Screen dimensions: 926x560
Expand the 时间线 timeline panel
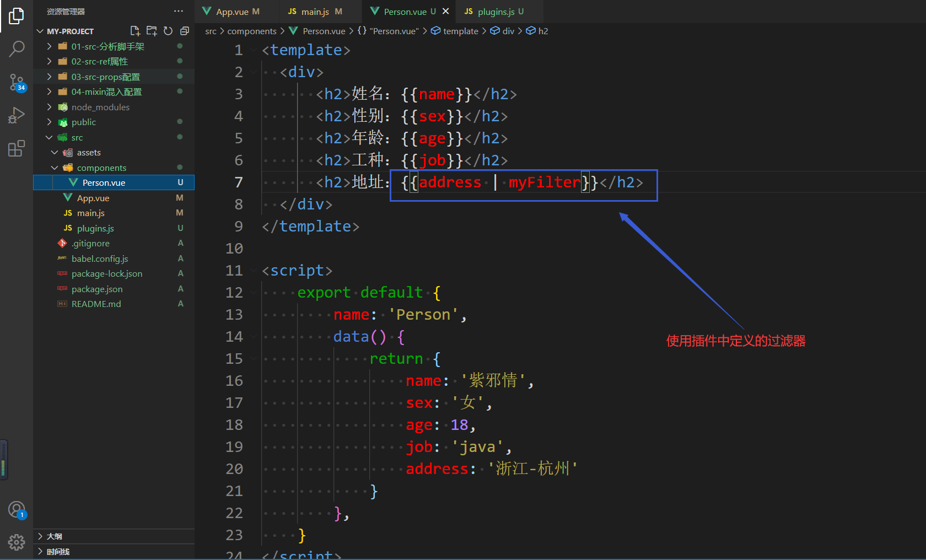click(x=114, y=552)
